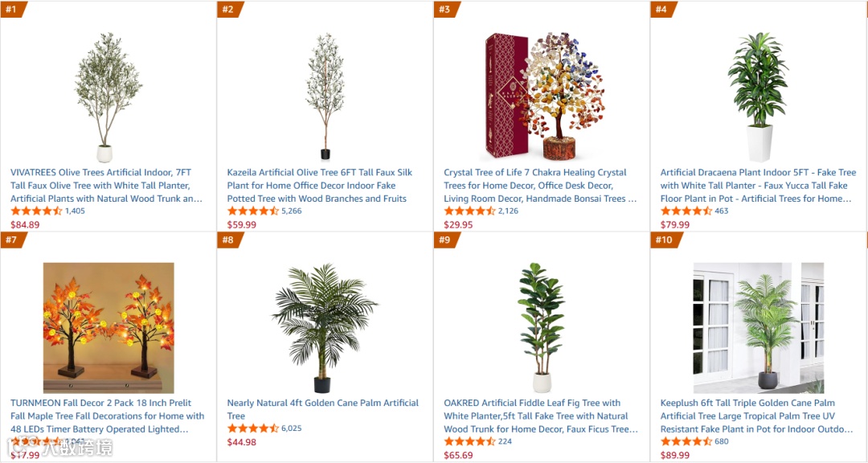View the #8 golden cane palm product image
Screen dimensions: 868x463
click(325, 328)
